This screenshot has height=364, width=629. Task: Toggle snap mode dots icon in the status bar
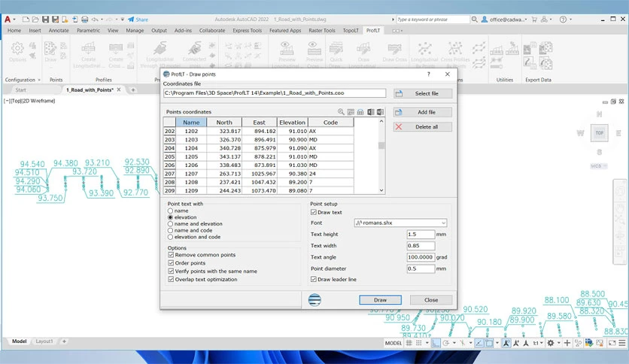(x=419, y=343)
